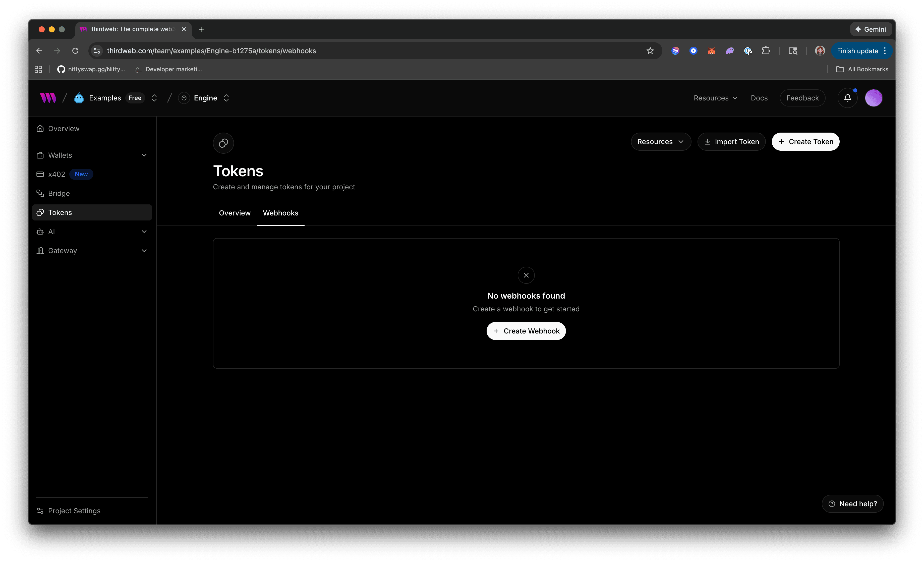Open the Overview page from the sidebar

[x=64, y=128]
